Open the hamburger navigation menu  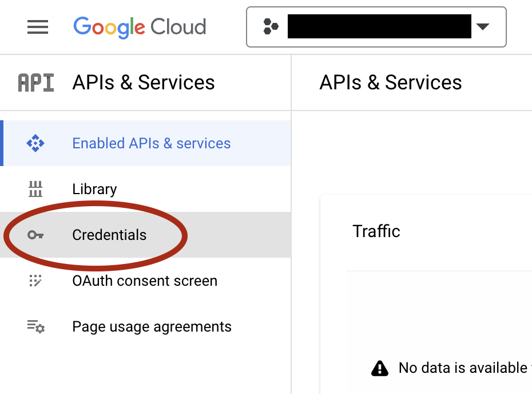(x=38, y=27)
